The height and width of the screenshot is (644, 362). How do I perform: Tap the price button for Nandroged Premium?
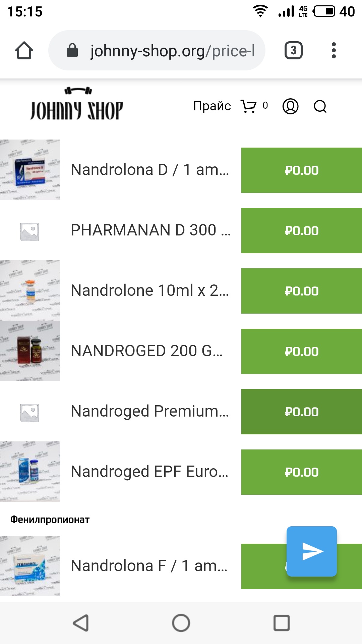click(302, 412)
